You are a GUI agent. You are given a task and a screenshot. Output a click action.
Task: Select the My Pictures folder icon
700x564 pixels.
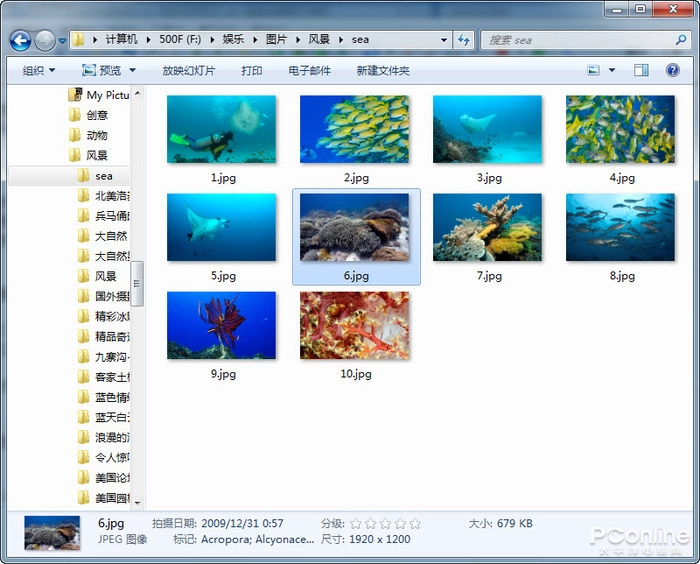pos(74,95)
